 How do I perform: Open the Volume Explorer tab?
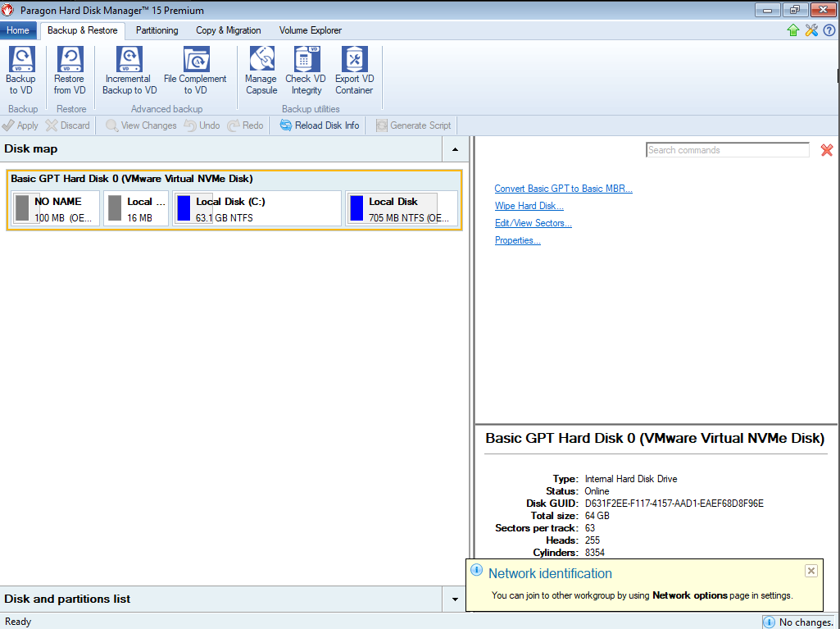(x=310, y=30)
